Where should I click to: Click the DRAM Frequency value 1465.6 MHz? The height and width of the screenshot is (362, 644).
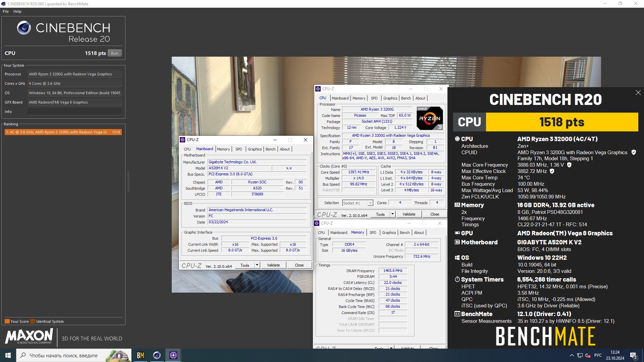click(x=393, y=270)
